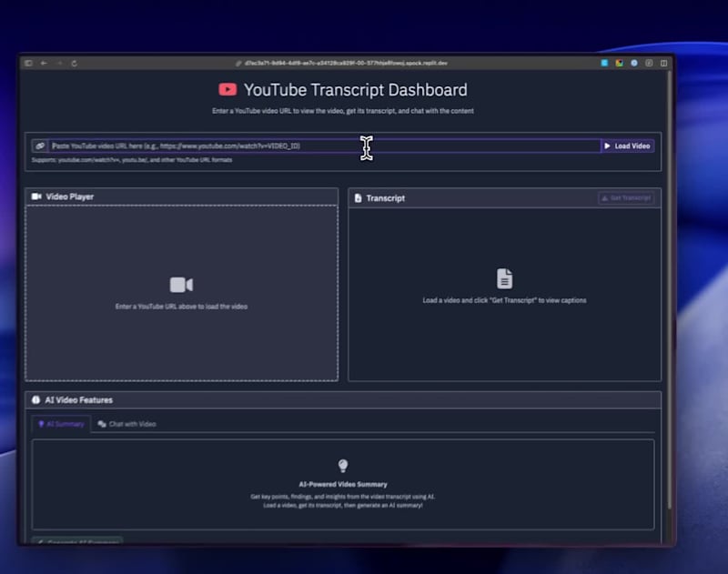Click the Load Video button

pos(628,146)
